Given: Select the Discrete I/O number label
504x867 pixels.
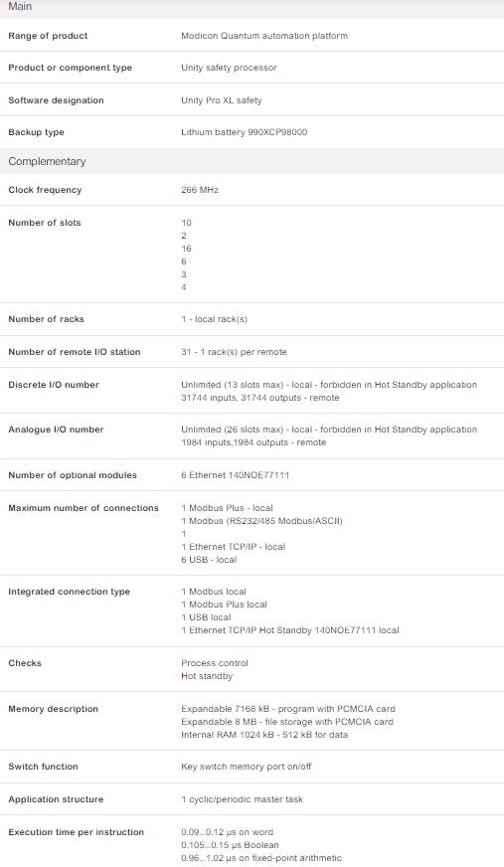Looking at the screenshot, I should point(54,385).
